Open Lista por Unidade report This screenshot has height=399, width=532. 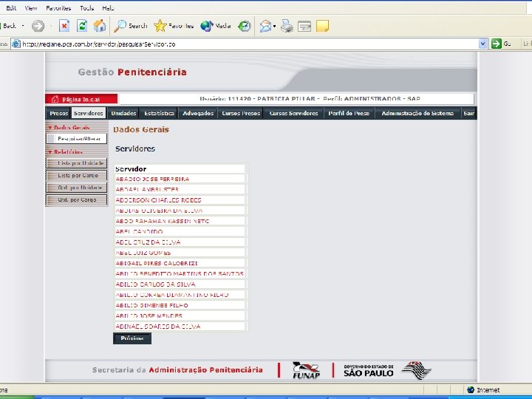click(x=77, y=163)
